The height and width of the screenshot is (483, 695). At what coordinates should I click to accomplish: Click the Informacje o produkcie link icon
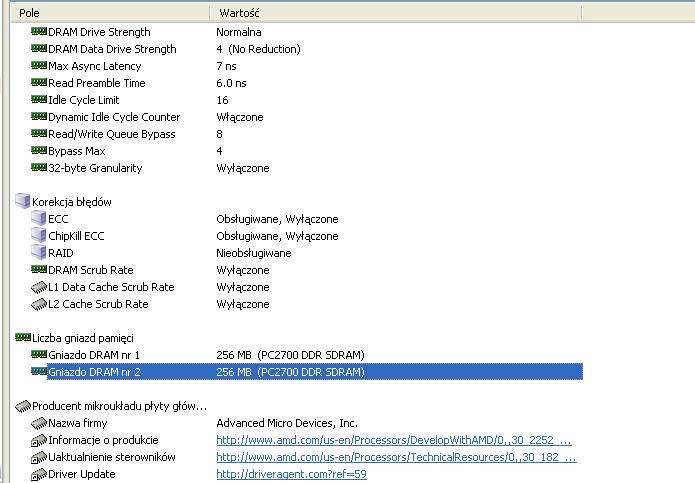39,440
